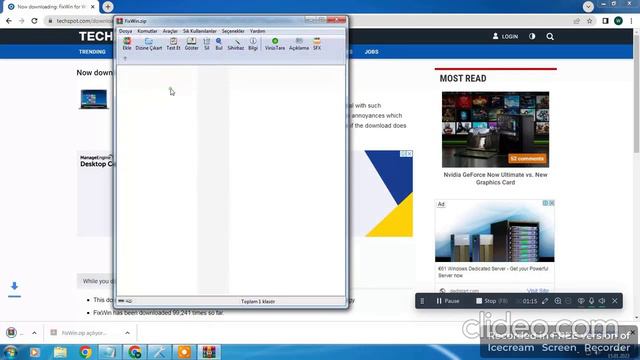Click the browser back arrow
The width and height of the screenshot is (640, 360).
(x=9, y=21)
